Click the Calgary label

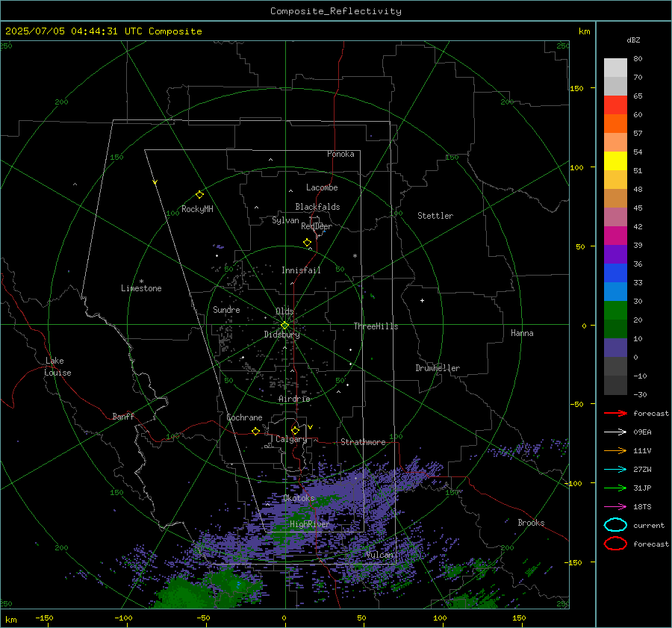[x=291, y=439]
